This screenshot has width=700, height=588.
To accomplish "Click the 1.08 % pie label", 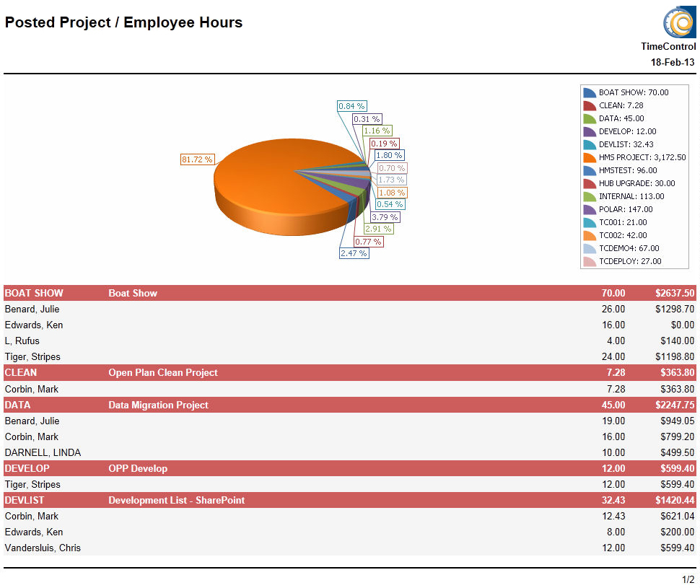I will click(392, 193).
